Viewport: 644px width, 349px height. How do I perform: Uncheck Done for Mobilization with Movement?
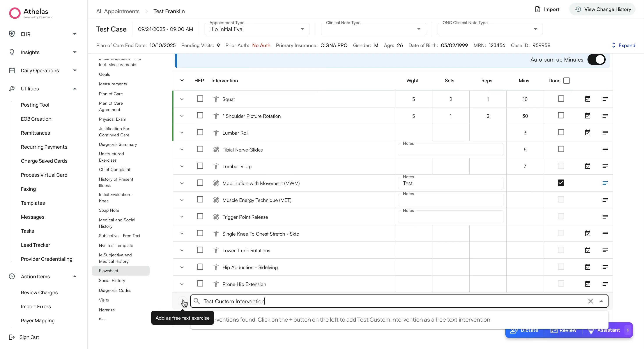click(x=561, y=183)
